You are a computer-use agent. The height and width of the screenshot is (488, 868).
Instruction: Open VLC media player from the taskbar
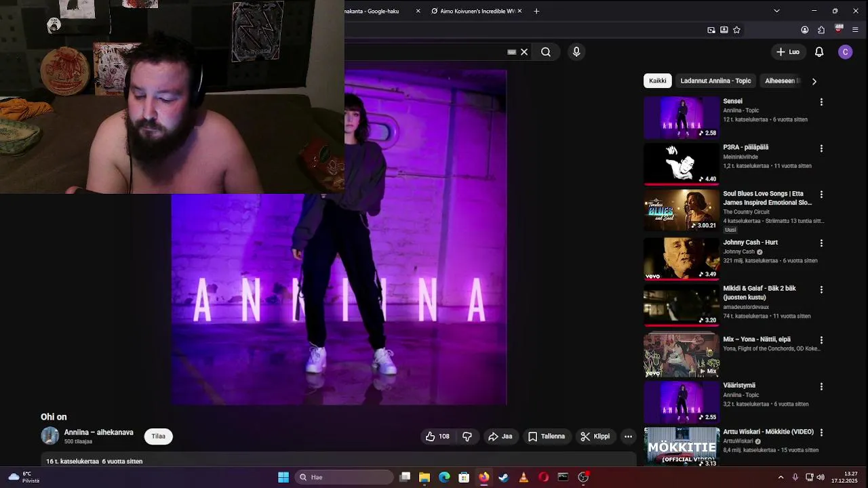click(524, 477)
